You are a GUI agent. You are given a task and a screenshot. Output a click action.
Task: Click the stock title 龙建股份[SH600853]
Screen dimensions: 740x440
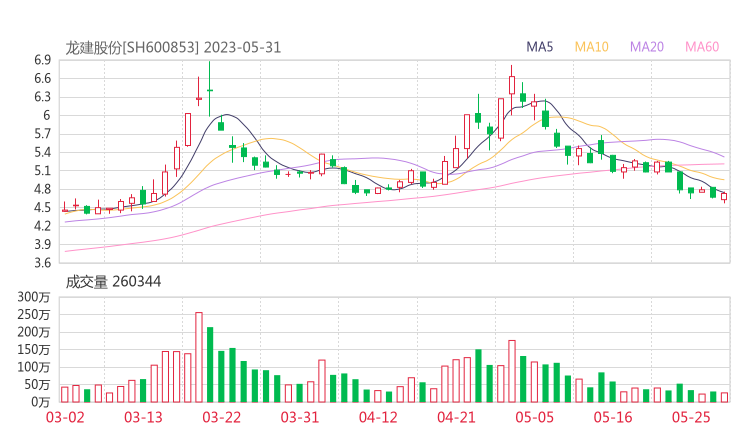tap(132, 47)
